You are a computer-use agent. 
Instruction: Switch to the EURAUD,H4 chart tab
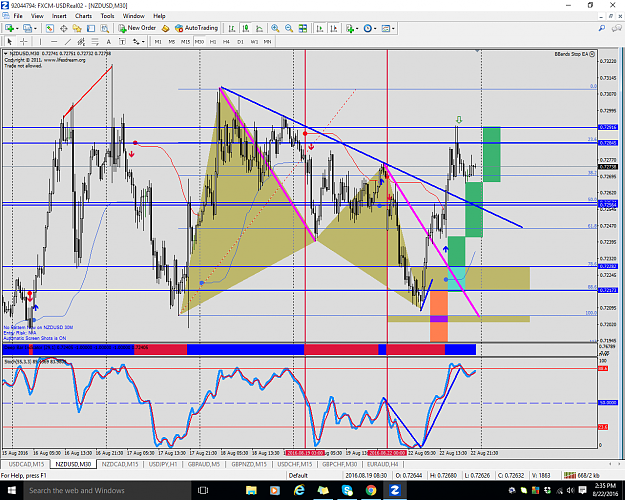point(383,464)
